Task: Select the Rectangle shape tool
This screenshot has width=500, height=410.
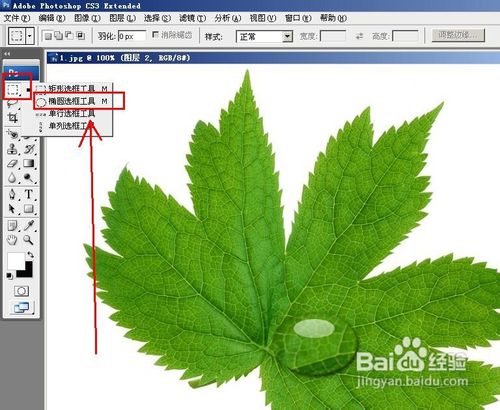Action: (x=29, y=209)
